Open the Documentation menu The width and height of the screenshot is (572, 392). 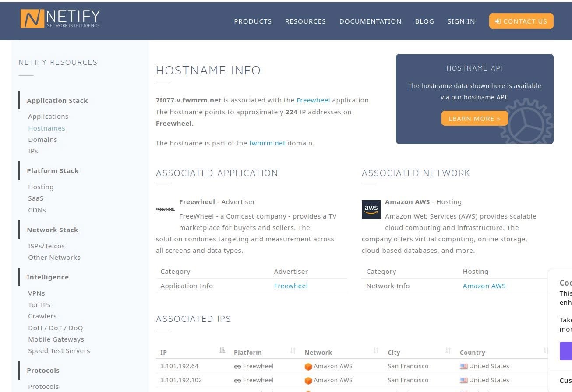[x=370, y=21]
